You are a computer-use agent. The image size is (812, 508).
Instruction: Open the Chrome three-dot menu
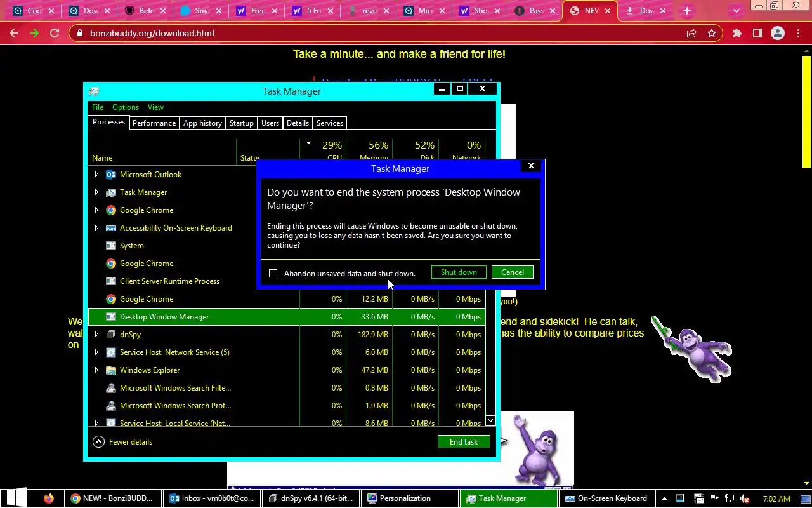798,33
